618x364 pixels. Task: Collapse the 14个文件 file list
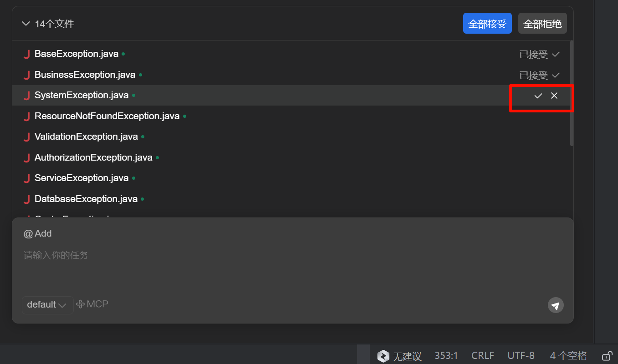coord(26,24)
